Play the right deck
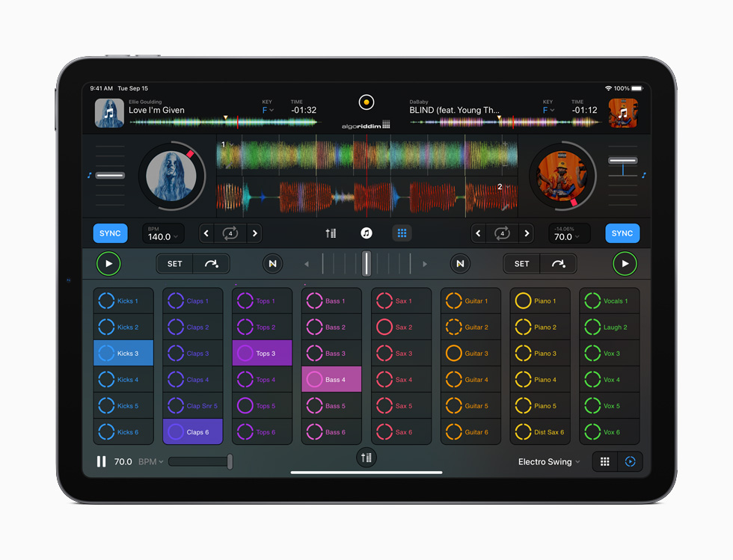This screenshot has width=733, height=560. point(625,263)
